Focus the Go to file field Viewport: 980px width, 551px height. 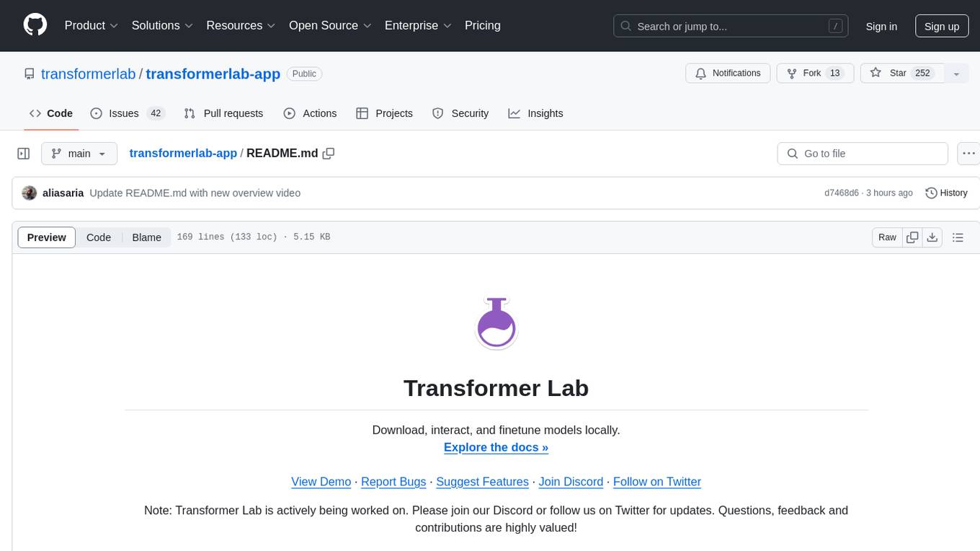click(863, 154)
